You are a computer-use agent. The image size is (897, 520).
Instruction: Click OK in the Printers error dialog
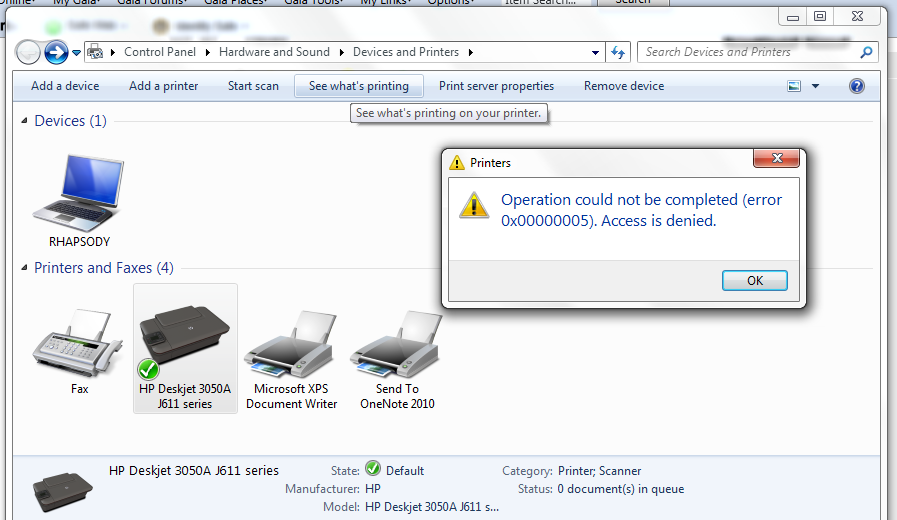click(x=755, y=280)
